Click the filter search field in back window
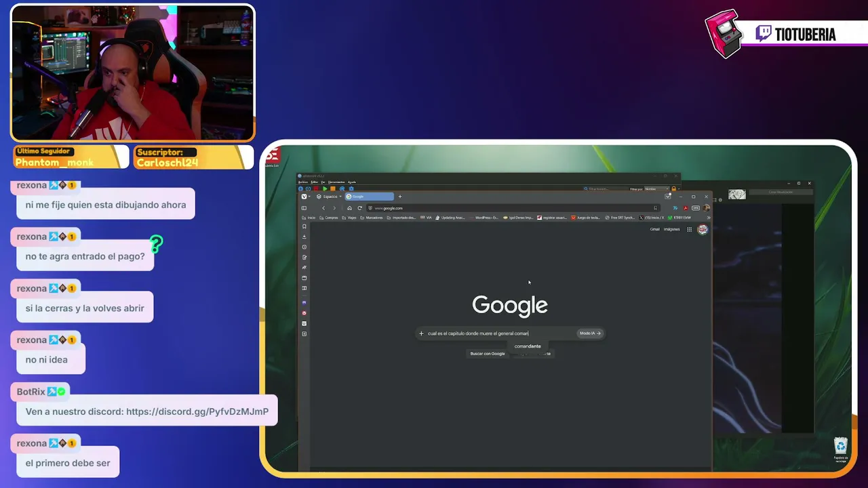This screenshot has height=488, width=868. click(x=606, y=188)
